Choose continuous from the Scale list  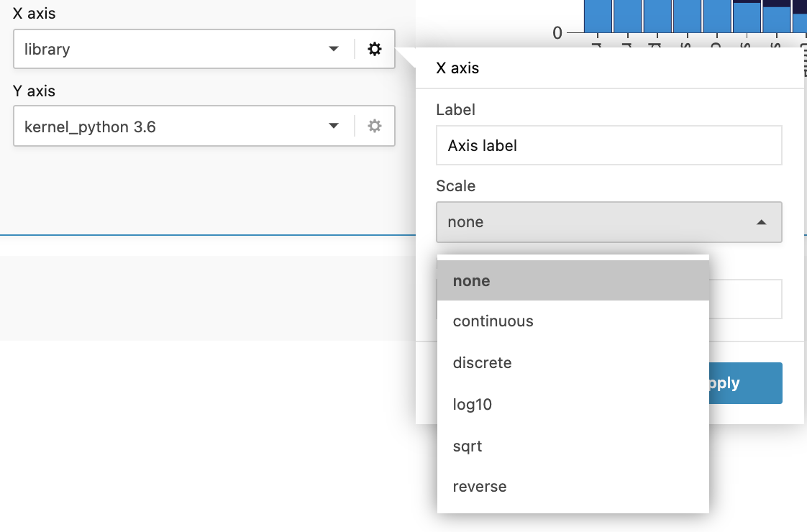pos(493,321)
